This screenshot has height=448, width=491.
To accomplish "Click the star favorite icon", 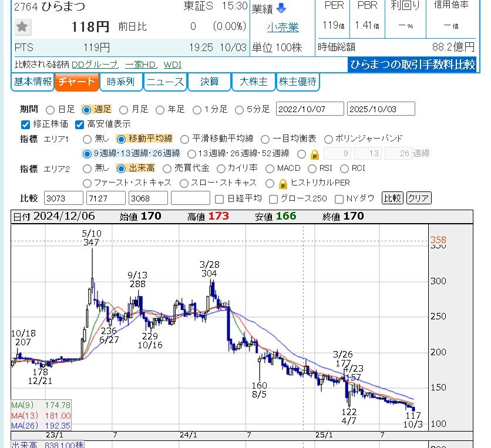I will pos(23,27).
